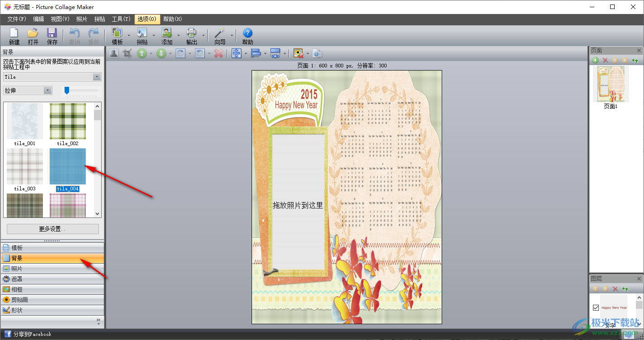This screenshot has height=340, width=644.
Task: Expand the 添加 toolbar dropdown arrow
Action: coord(179,36)
